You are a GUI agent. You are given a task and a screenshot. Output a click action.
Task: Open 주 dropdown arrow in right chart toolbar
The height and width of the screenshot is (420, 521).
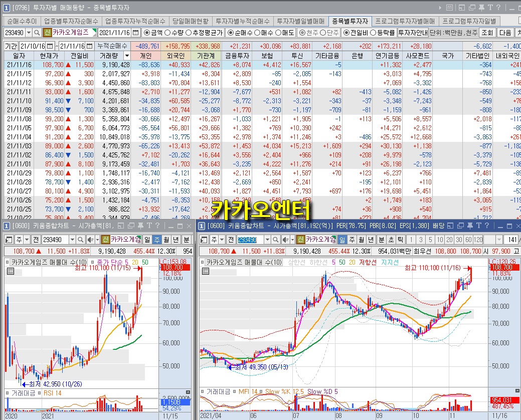pyautogui.click(x=222, y=240)
